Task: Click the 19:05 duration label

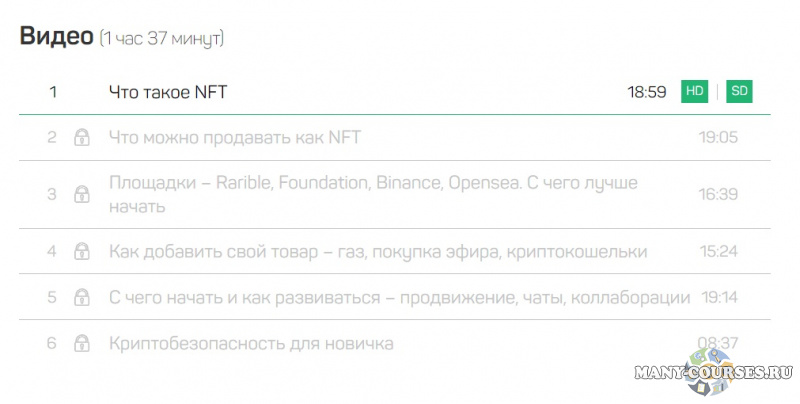Action: (x=718, y=138)
